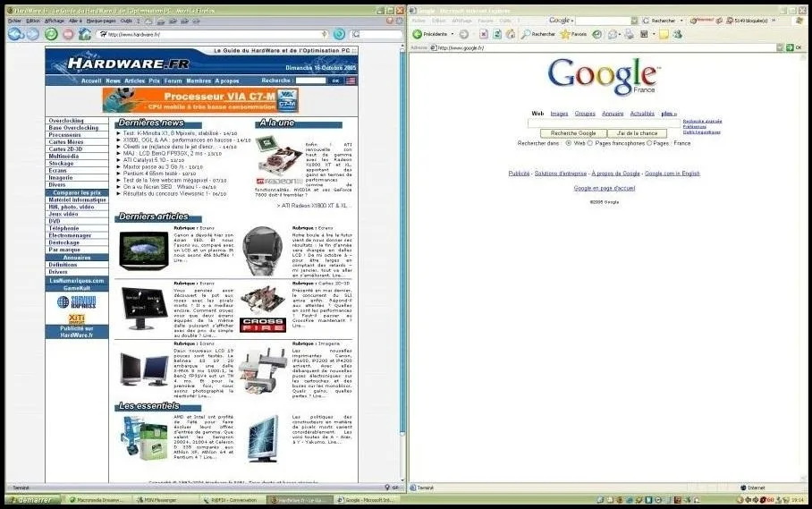Open ATI Radeon X1800 XT & XL link
Image resolution: width=812 pixels, height=509 pixels.
tap(314, 206)
